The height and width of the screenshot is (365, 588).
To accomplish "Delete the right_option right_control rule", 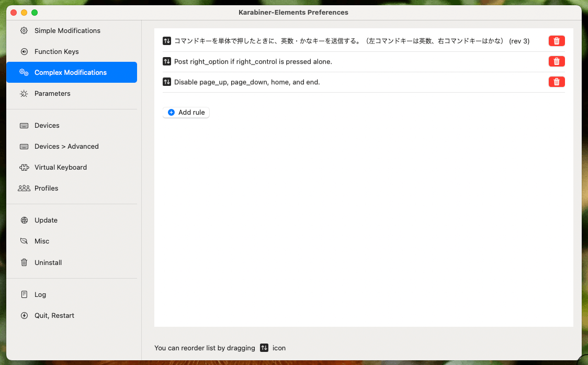I will click(x=556, y=61).
